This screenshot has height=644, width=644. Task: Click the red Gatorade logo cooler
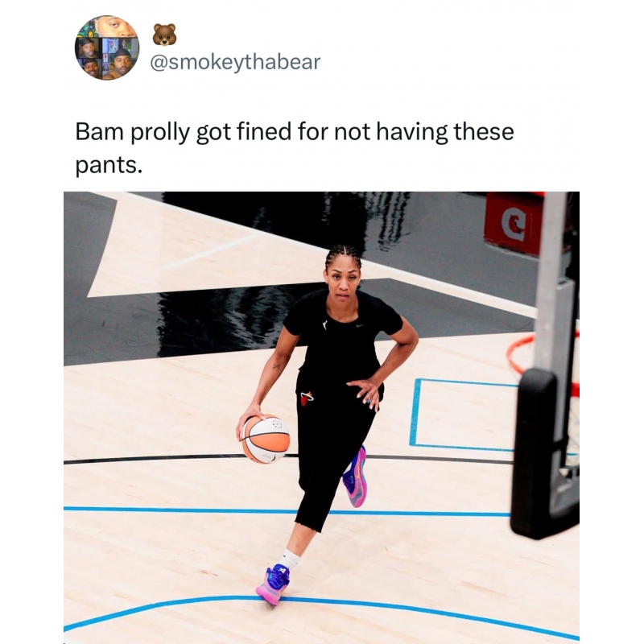click(514, 222)
